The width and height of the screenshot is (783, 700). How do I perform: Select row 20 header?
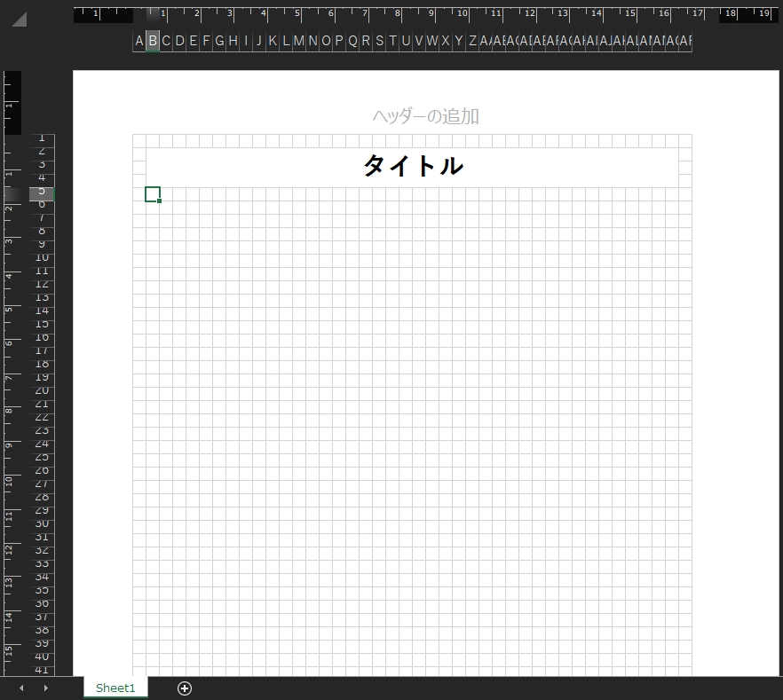click(42, 391)
